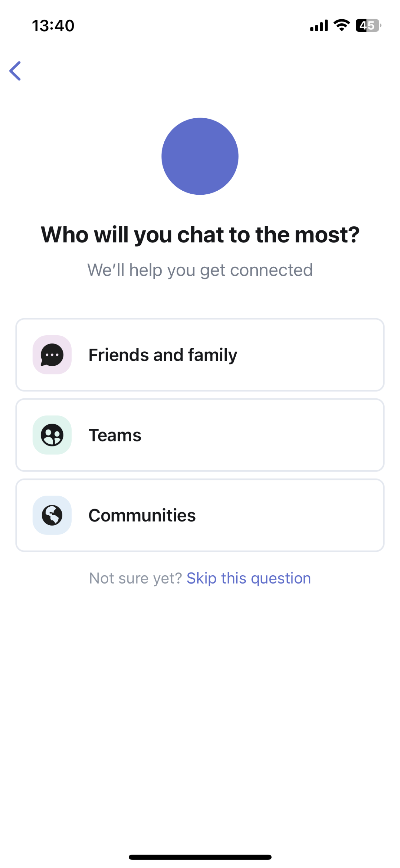Screen dimensions: 400x868
Task: Tap the 'We'll help you get connected' subtitle
Action: click(200, 270)
